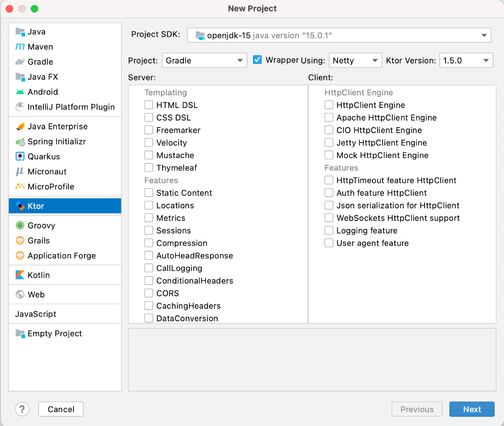Enable the Thymeleaf checkbox

click(149, 168)
